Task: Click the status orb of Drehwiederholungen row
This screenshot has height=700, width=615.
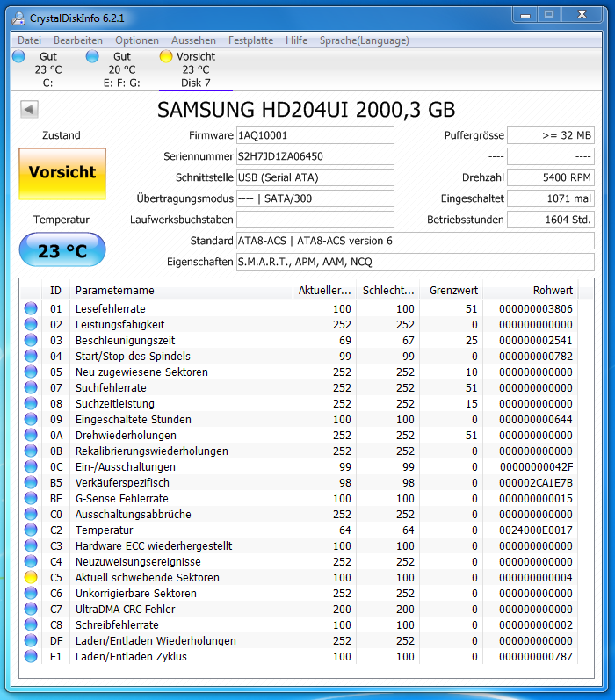Action: 31,436
